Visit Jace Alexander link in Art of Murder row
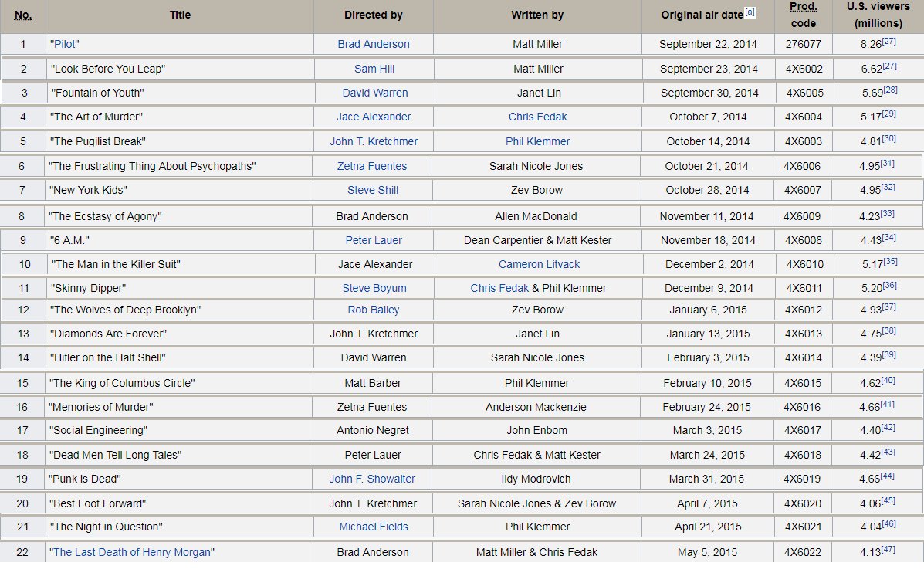This screenshot has width=924, height=576. point(374,117)
